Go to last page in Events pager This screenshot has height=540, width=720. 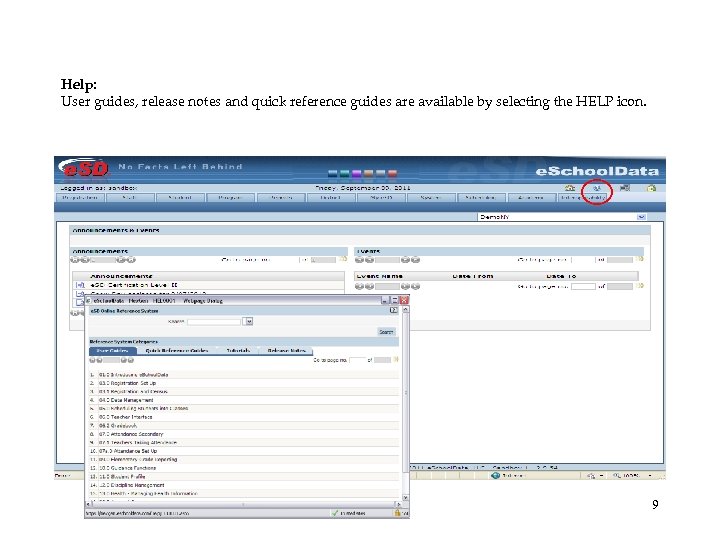coord(416,259)
